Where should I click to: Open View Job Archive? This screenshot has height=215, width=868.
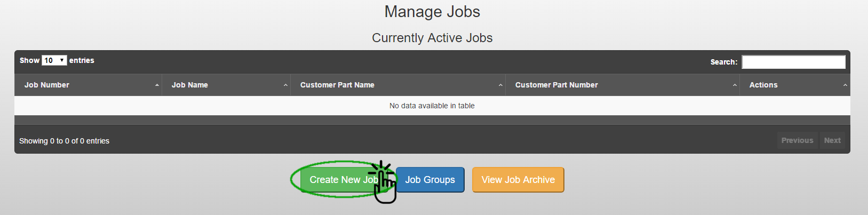point(518,180)
